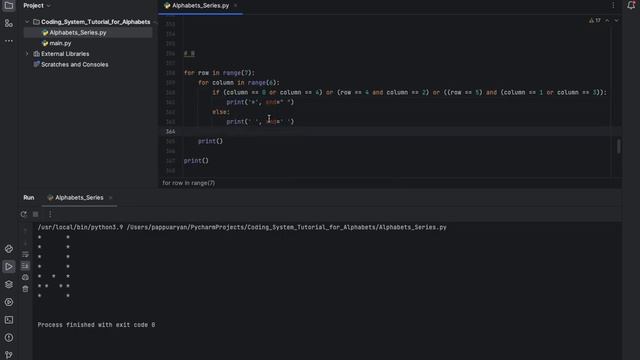640x360 pixels.
Task: Open notifications bell
Action: pyautogui.click(x=631, y=5)
